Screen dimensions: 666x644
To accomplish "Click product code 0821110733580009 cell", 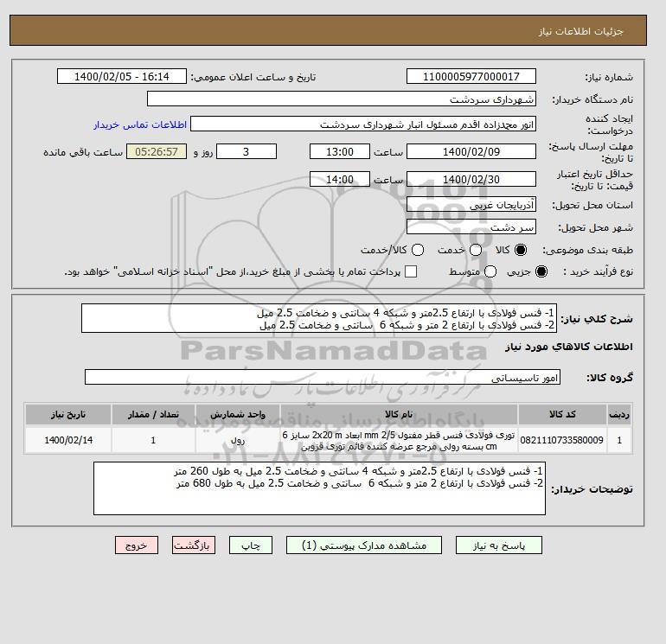I will click(562, 440).
